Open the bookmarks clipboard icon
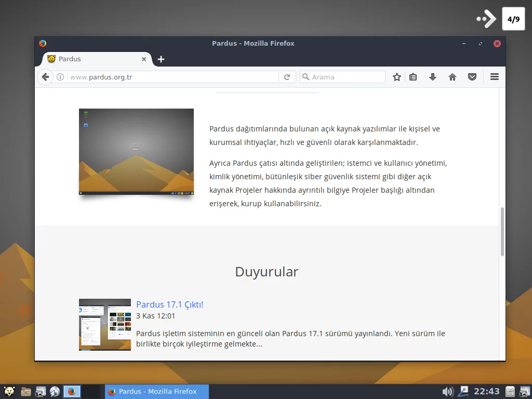532x399 pixels. (x=413, y=76)
